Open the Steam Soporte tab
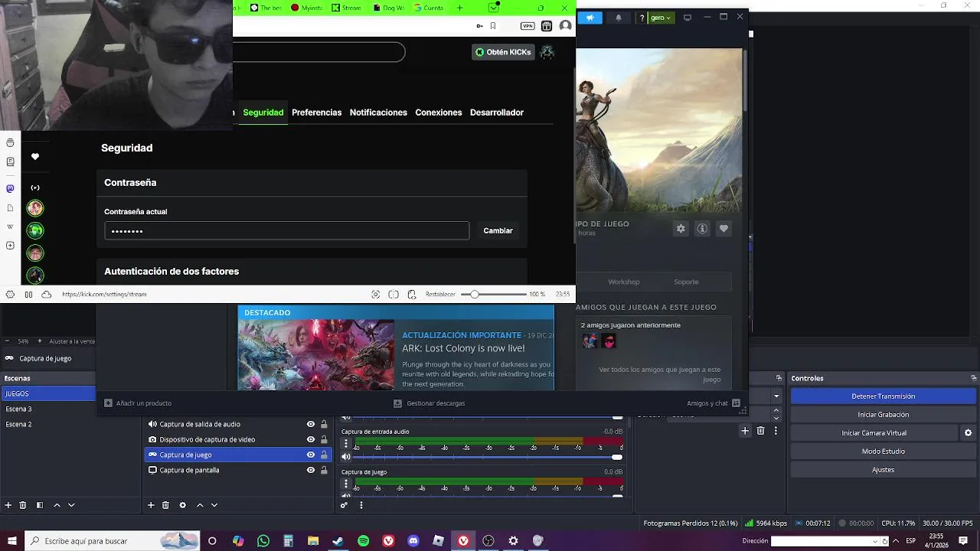This screenshot has width=980, height=551. pyautogui.click(x=686, y=282)
